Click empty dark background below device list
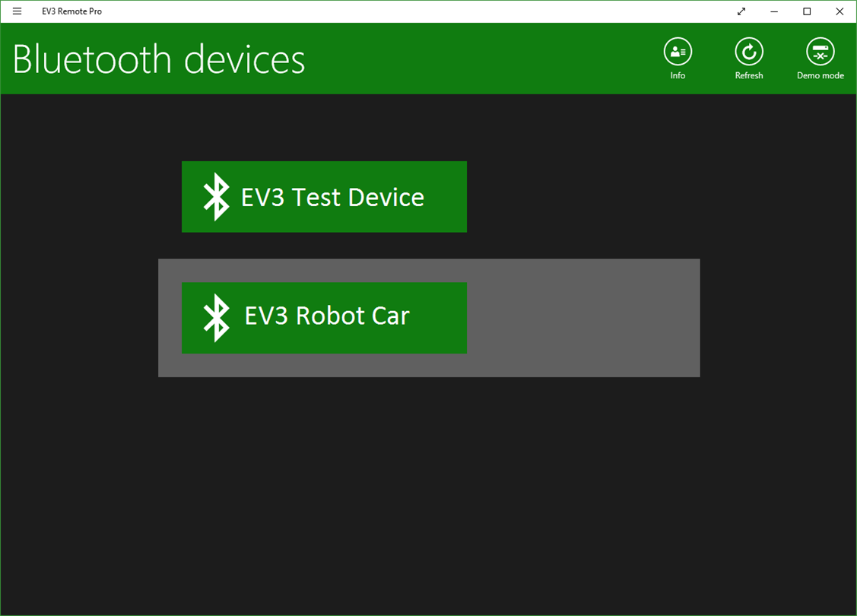 [428, 494]
